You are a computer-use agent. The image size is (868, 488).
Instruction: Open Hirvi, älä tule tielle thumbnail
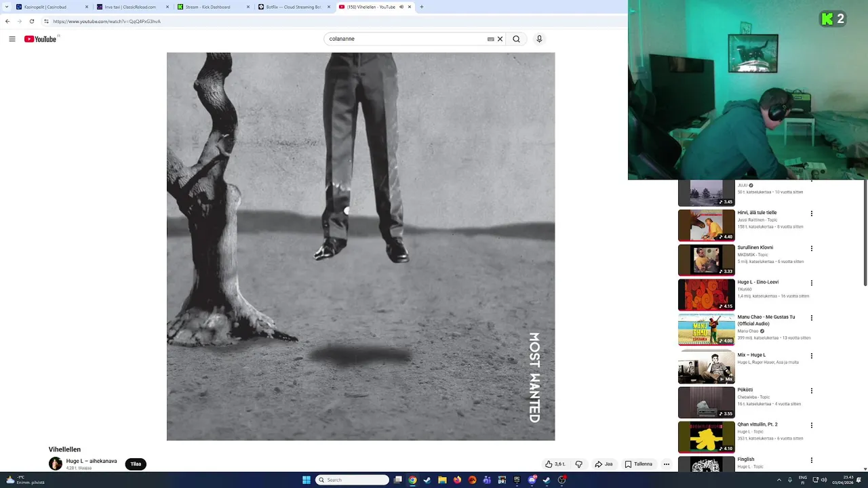coord(706,225)
